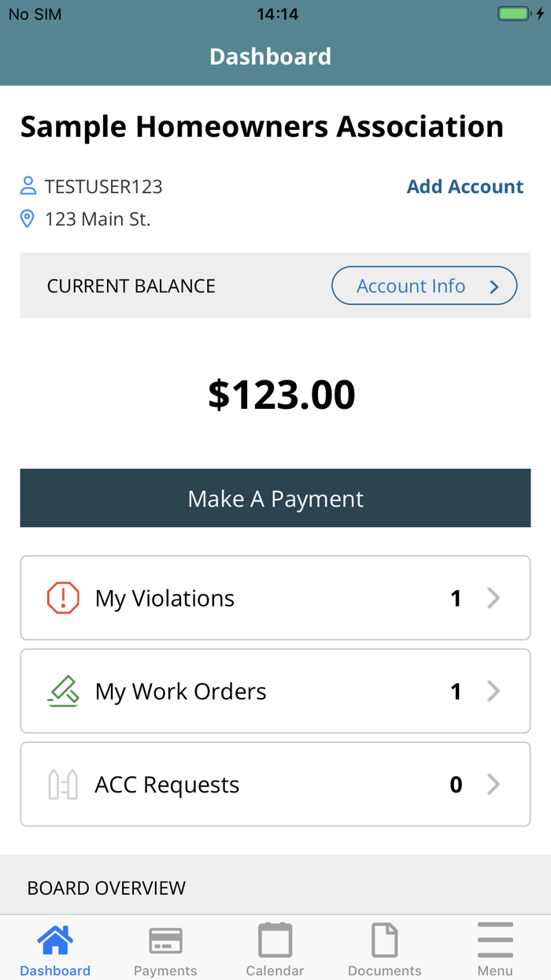The width and height of the screenshot is (551, 980).
Task: Expand ACC Requests using its chevron
Action: tap(494, 784)
